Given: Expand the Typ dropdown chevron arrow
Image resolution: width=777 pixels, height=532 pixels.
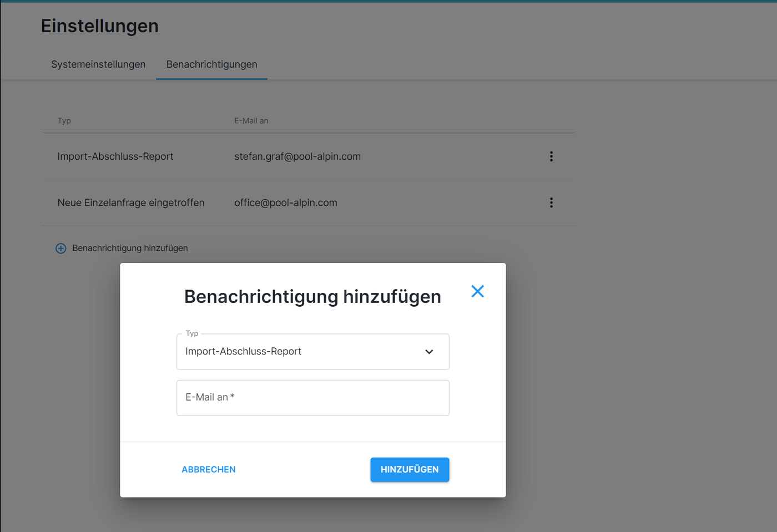Looking at the screenshot, I should [x=429, y=352].
